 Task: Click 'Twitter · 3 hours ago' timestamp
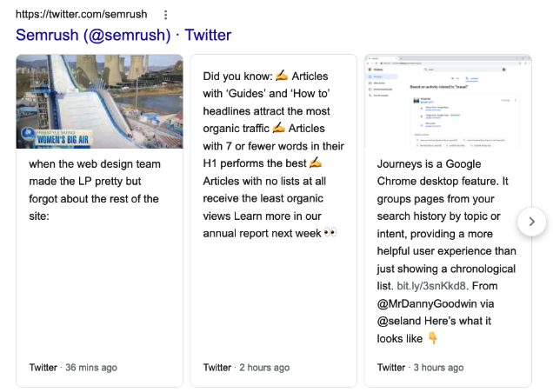pos(420,368)
